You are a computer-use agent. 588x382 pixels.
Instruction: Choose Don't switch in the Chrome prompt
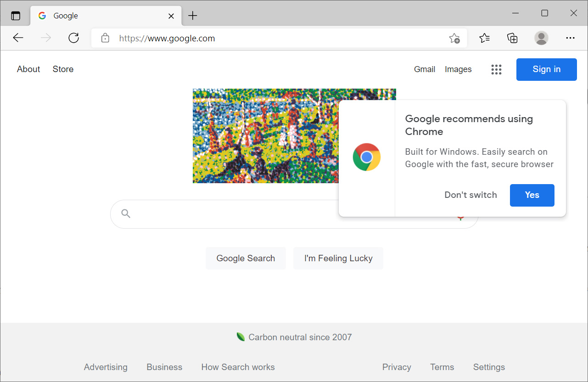pos(470,195)
